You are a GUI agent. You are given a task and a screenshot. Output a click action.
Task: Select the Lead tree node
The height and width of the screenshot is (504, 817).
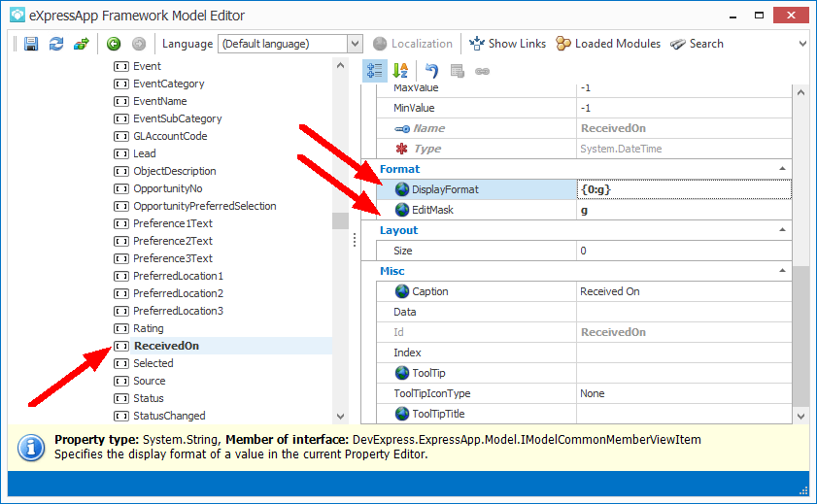click(145, 153)
